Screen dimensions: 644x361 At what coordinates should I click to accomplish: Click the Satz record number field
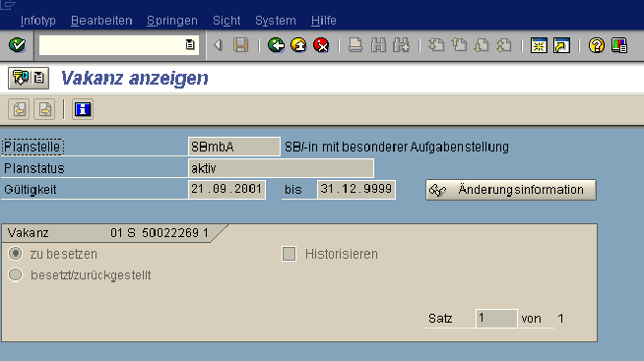coord(496,319)
